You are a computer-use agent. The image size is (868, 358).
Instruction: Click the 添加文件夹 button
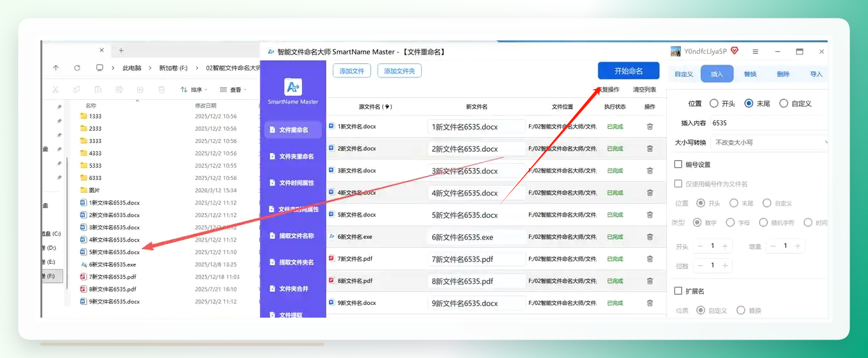point(399,71)
